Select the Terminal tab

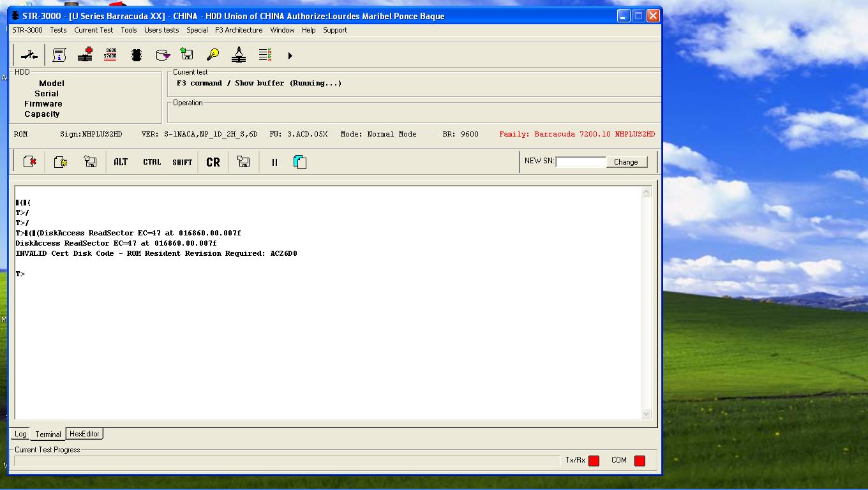pyautogui.click(x=48, y=434)
